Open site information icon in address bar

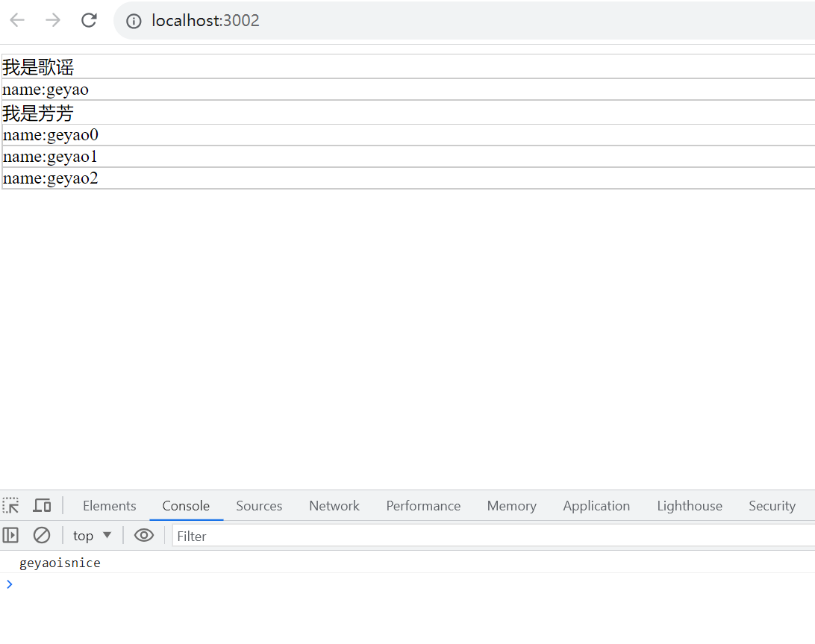coord(134,21)
